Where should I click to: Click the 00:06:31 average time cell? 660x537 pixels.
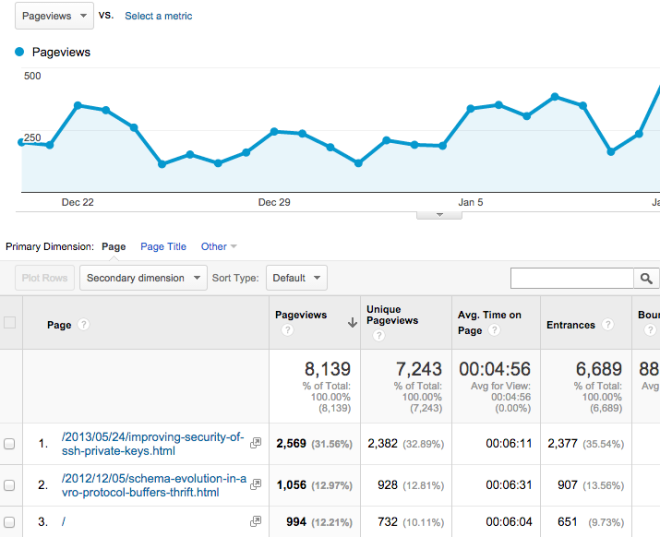508,485
